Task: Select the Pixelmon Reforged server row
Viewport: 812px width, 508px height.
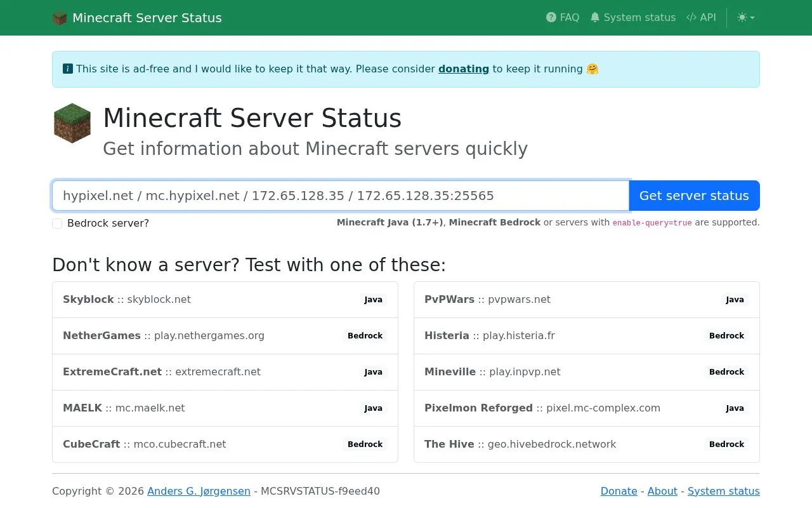Action: pos(587,408)
